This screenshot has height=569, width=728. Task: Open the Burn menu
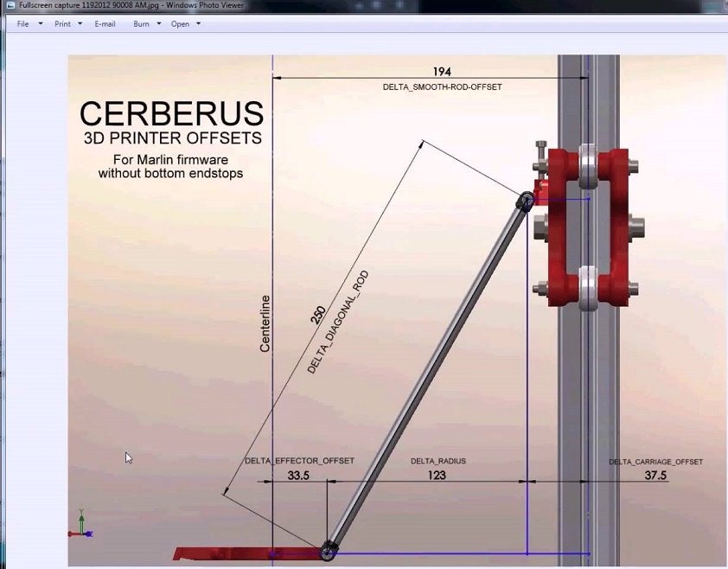coord(141,23)
